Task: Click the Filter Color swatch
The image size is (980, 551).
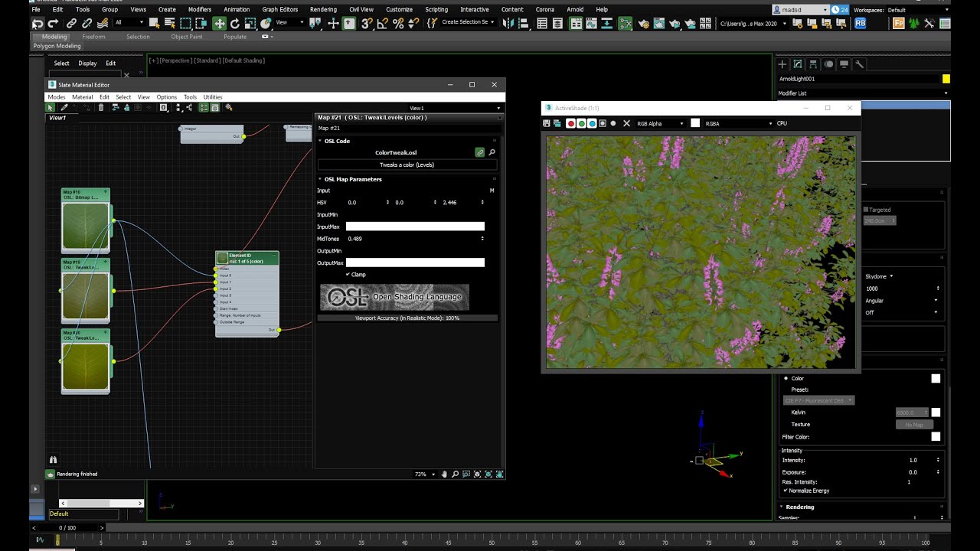Action: 936,436
